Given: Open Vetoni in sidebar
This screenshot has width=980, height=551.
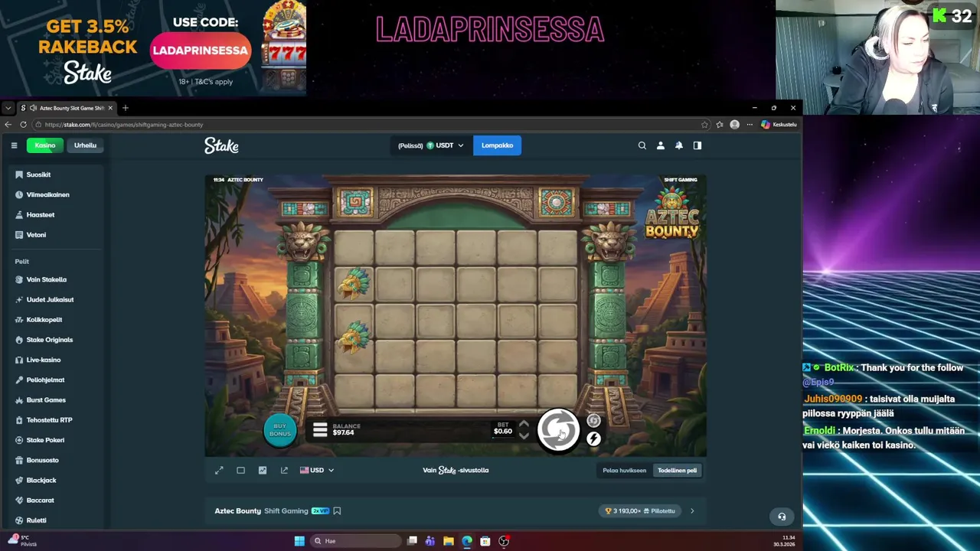Looking at the screenshot, I should coord(57,235).
